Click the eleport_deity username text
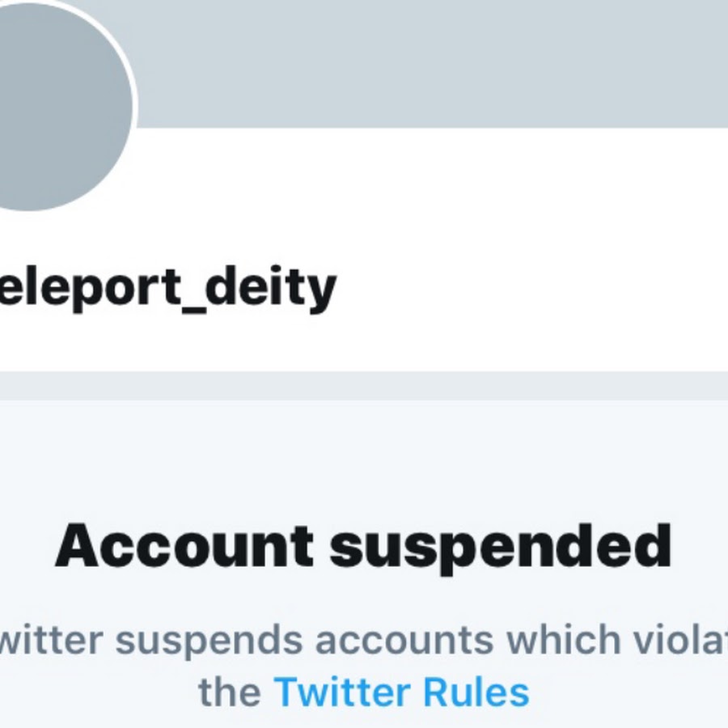Screen dimensions: 728x728 tap(166, 288)
